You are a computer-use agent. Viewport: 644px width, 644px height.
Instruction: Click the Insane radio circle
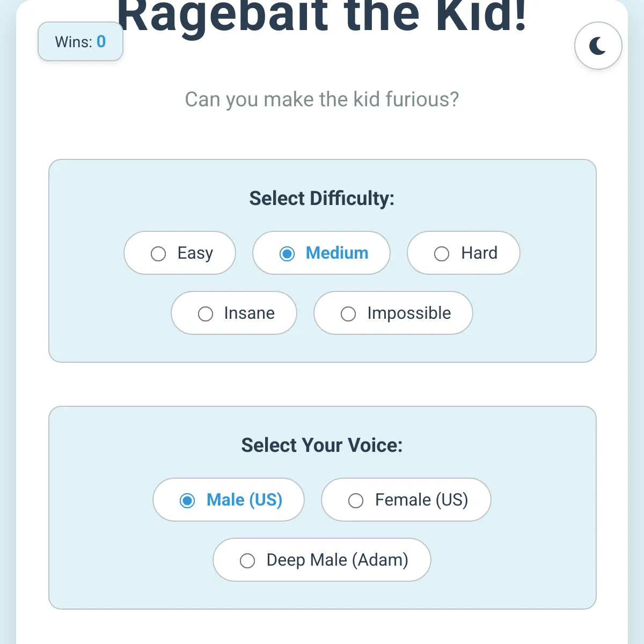point(206,314)
